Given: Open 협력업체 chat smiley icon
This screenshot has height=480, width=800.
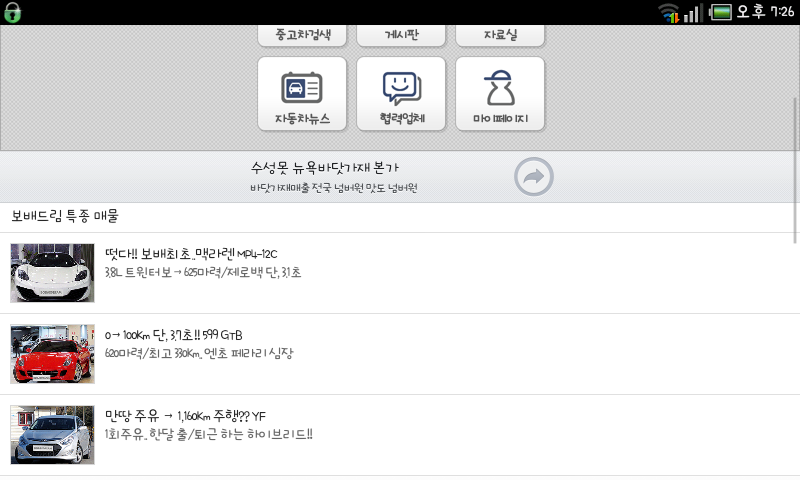Looking at the screenshot, I should pyautogui.click(x=401, y=94).
